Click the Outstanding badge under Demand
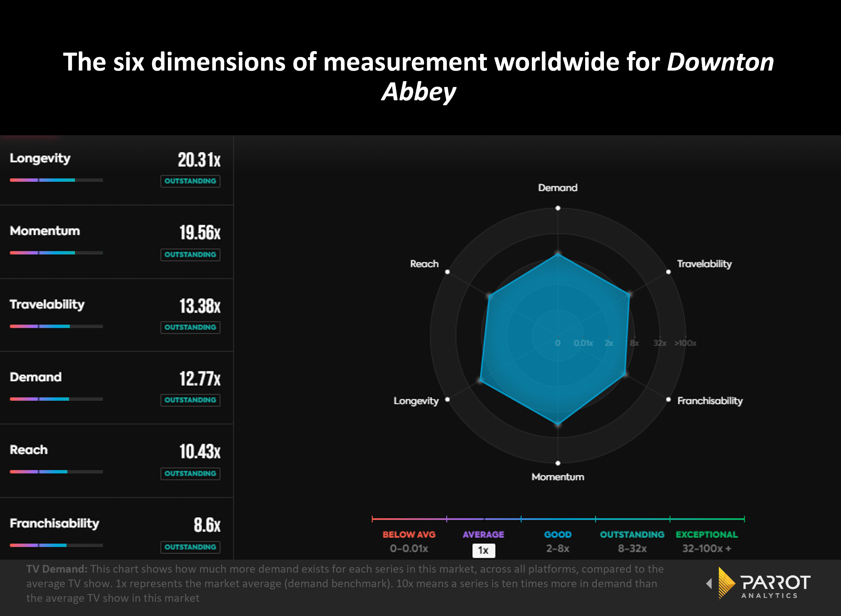This screenshot has height=616, width=841. pos(190,400)
